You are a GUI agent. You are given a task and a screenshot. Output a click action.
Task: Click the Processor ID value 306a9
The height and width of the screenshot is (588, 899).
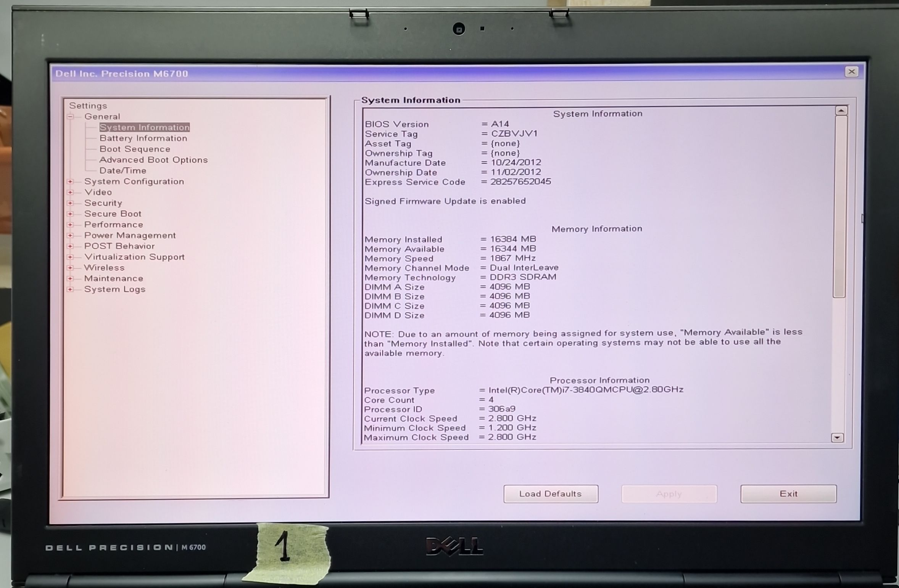501,409
